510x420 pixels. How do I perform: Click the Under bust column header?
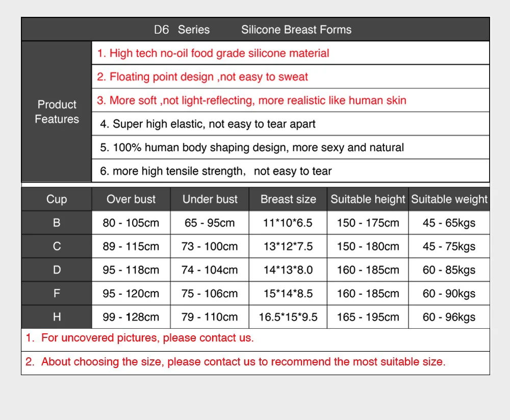(210, 199)
